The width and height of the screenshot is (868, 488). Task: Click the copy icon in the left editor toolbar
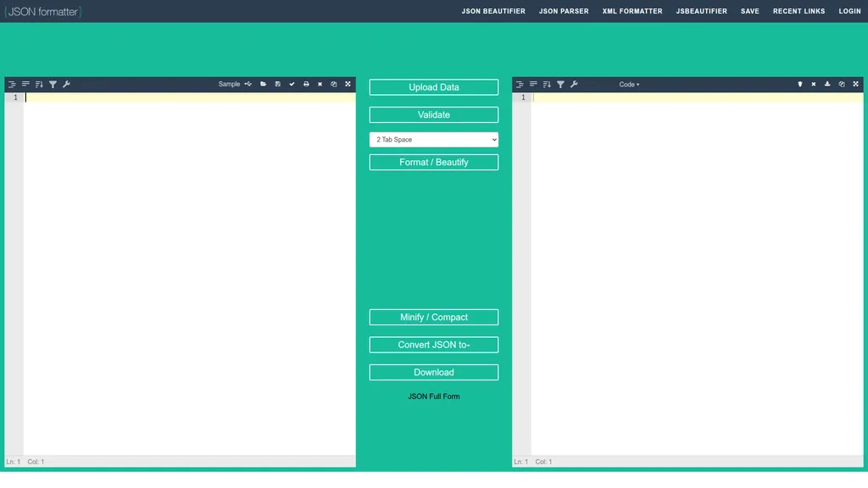click(x=334, y=84)
